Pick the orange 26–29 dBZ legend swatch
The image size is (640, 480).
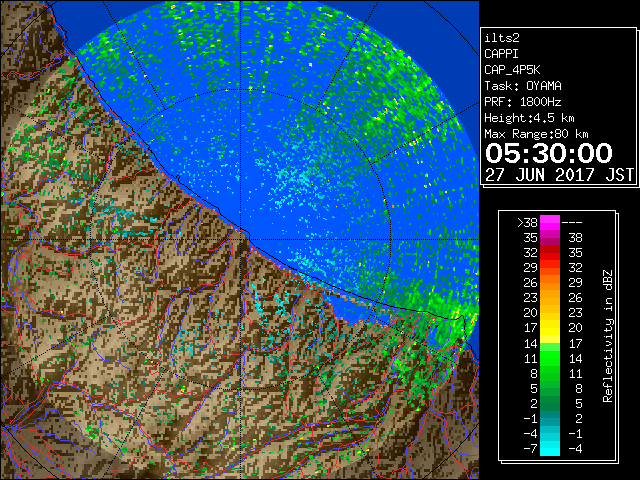tap(550, 283)
